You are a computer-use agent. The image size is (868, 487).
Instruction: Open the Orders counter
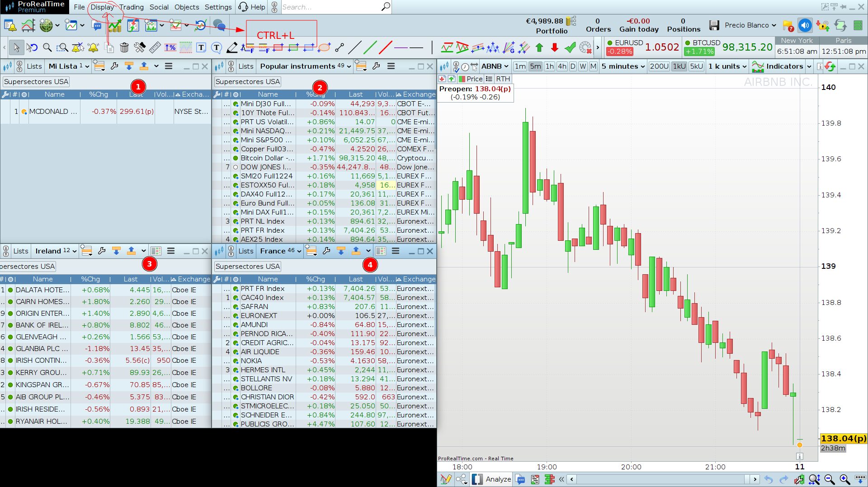coord(598,25)
